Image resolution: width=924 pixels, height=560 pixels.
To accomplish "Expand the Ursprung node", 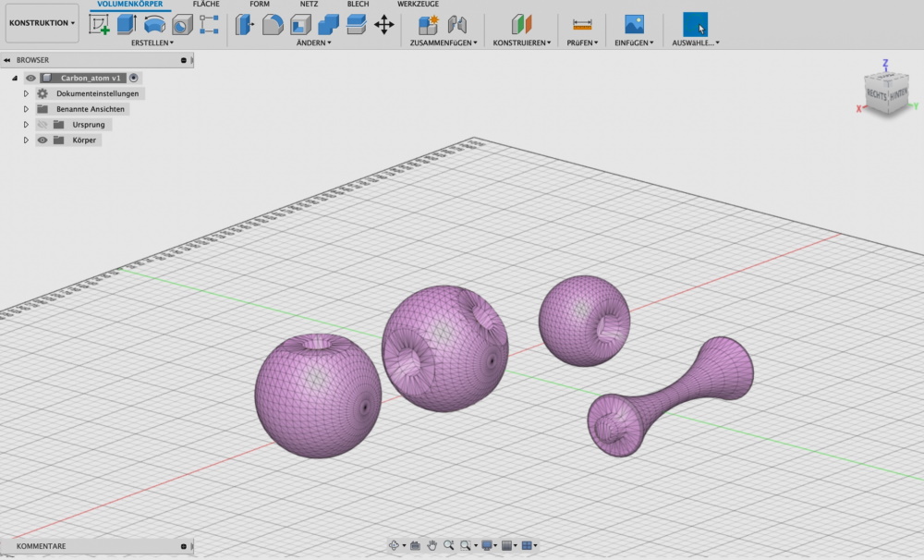I will [26, 125].
